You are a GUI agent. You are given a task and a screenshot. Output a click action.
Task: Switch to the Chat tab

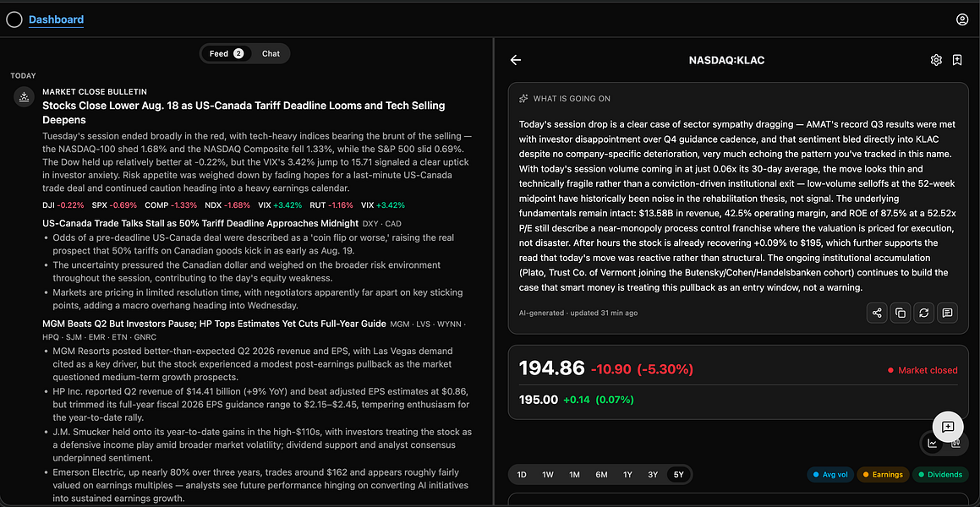click(x=271, y=54)
